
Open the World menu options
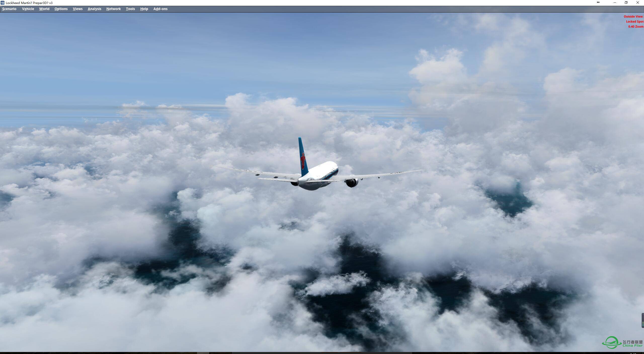coord(44,9)
